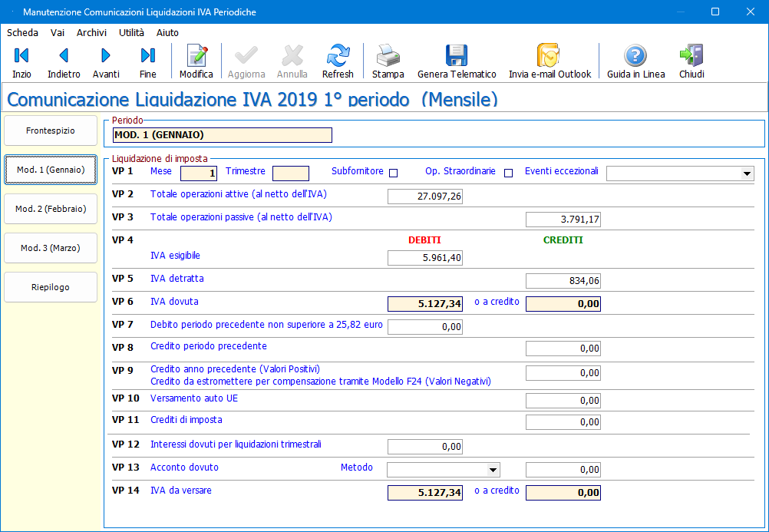
Task: Click the green CREDITI column header
Action: (563, 240)
